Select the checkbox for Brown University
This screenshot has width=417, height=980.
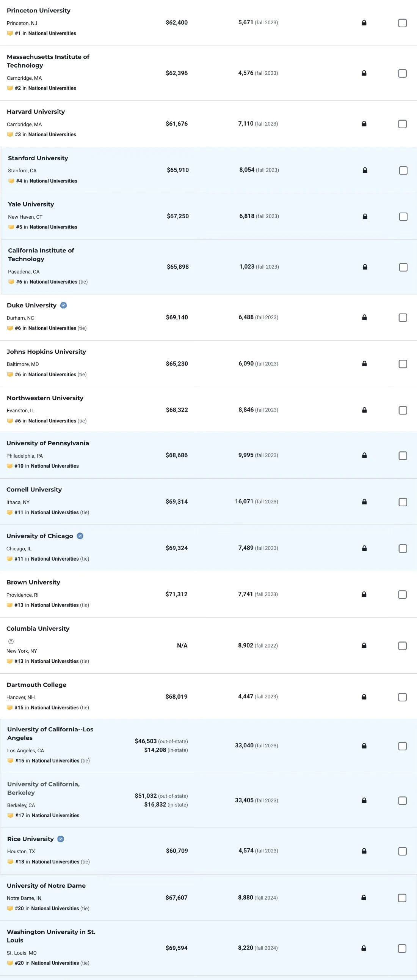(402, 595)
